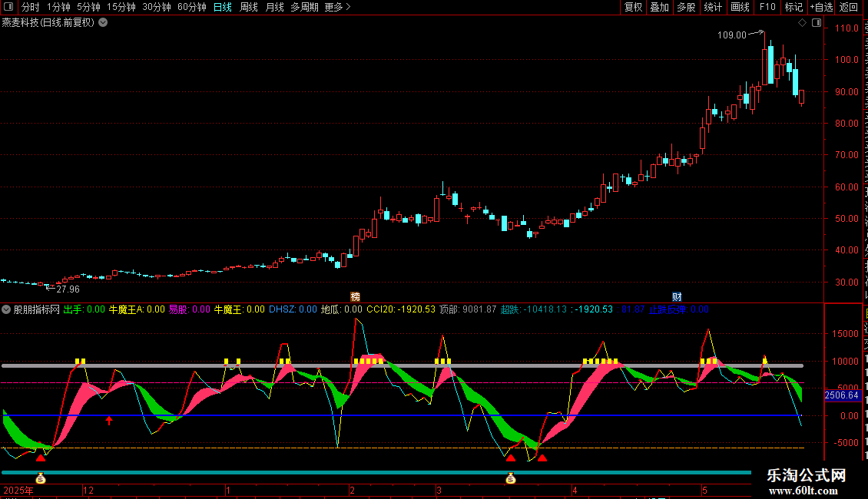Click the left red triangle near March bottom

click(510, 458)
